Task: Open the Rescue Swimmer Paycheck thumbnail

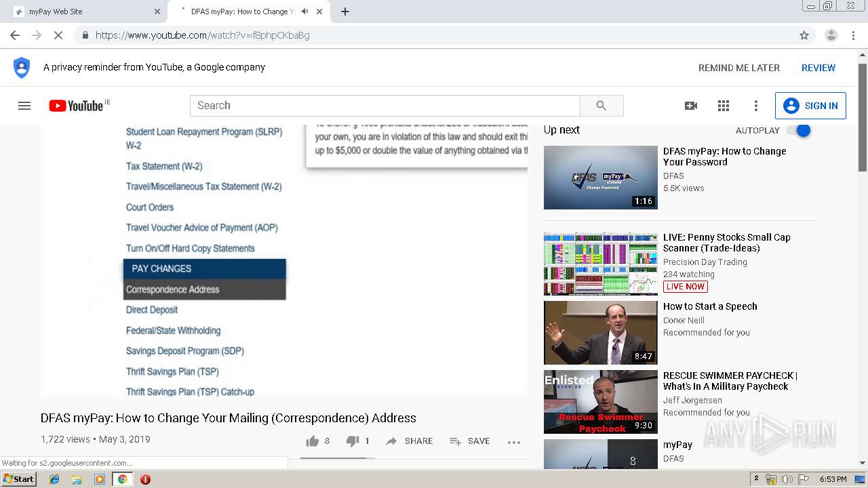Action: 601,402
